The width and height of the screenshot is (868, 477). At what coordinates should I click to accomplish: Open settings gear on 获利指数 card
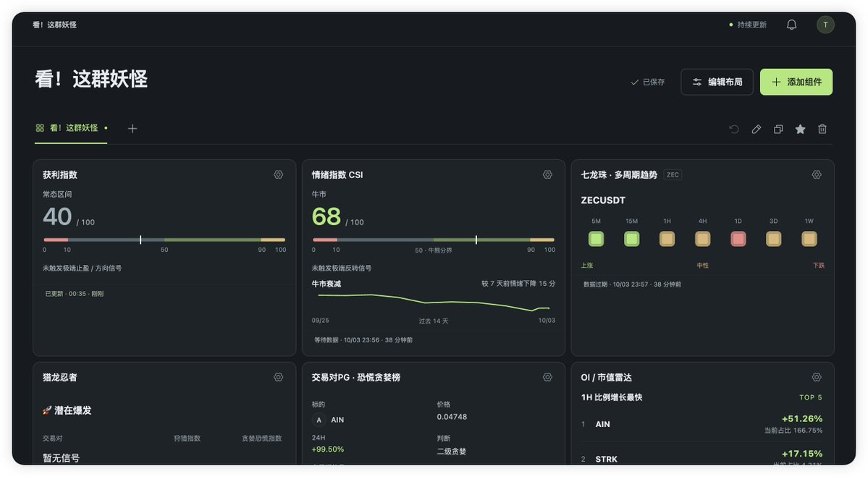(279, 175)
